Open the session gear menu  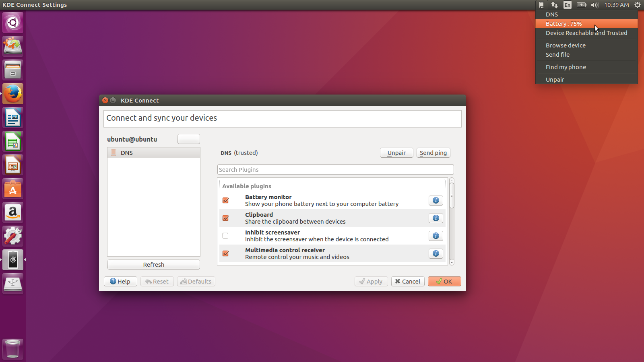tap(637, 5)
